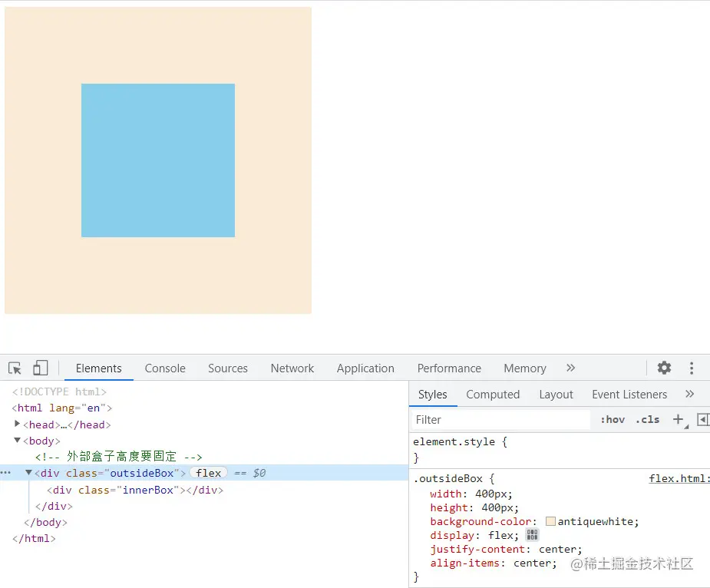Open the DevTools three-dot menu
The height and width of the screenshot is (588, 710).
(692, 368)
